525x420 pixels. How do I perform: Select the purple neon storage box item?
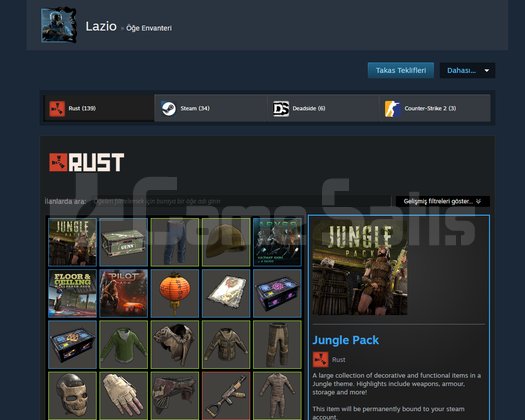click(x=277, y=293)
